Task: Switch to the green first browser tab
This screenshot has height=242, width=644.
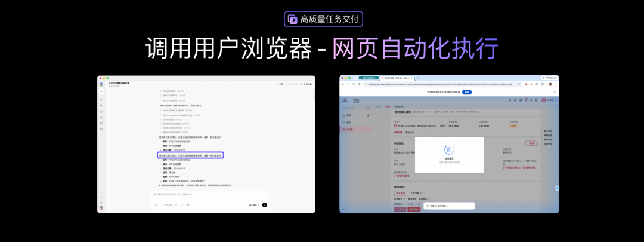Action: (369, 78)
